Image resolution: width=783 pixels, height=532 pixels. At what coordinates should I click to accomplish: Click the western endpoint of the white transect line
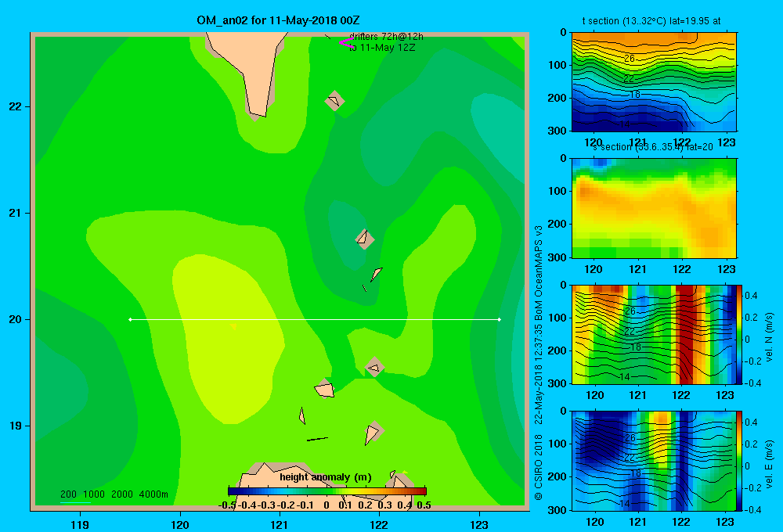pos(130,319)
